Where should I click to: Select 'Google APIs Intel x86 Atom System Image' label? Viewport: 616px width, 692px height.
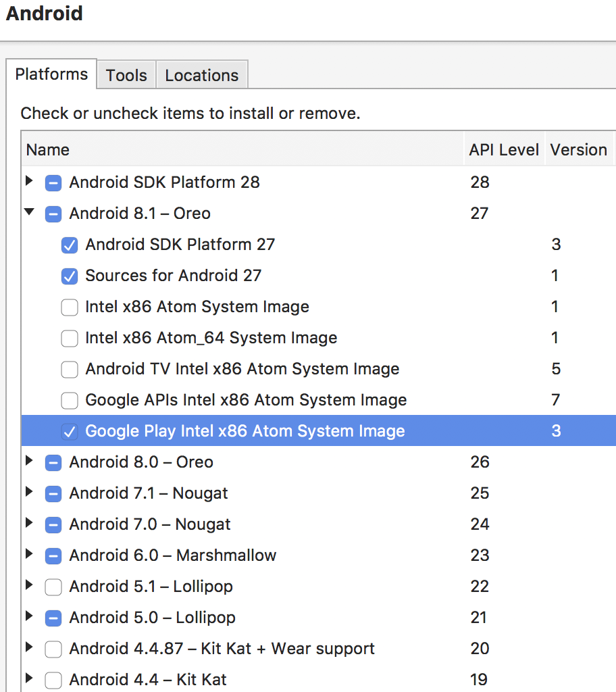[x=246, y=400]
